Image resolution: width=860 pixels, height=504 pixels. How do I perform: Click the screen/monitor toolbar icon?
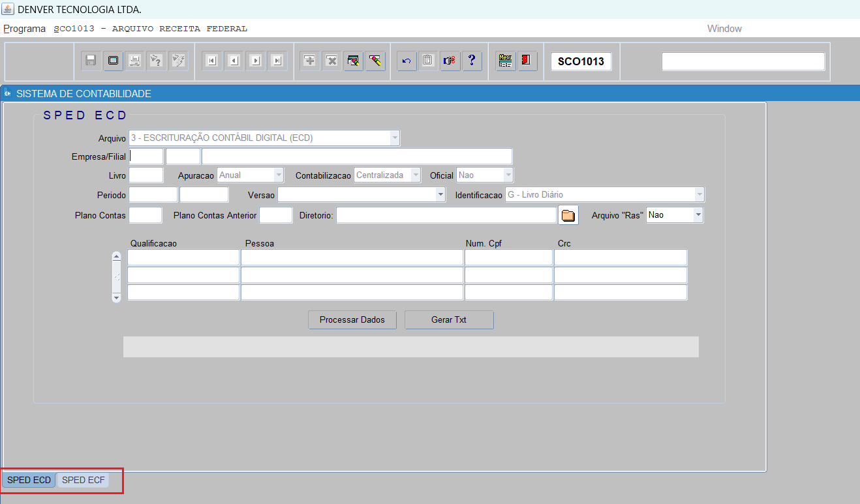(x=113, y=61)
